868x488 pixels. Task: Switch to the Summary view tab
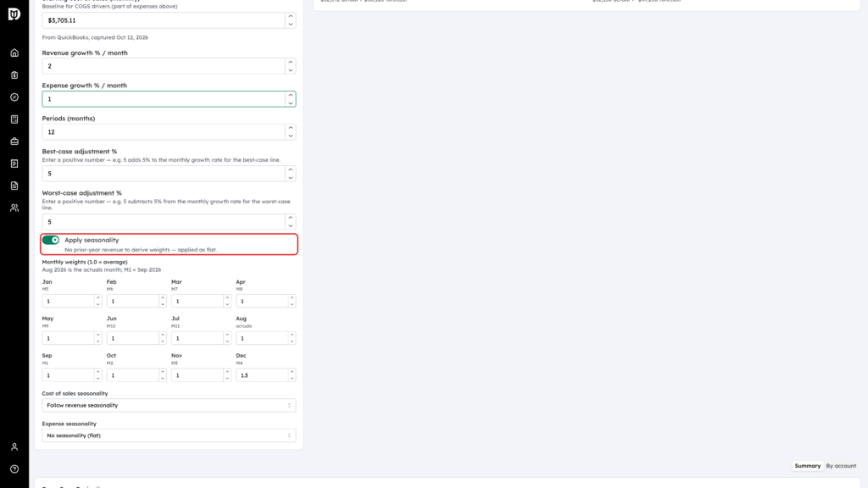point(808,466)
